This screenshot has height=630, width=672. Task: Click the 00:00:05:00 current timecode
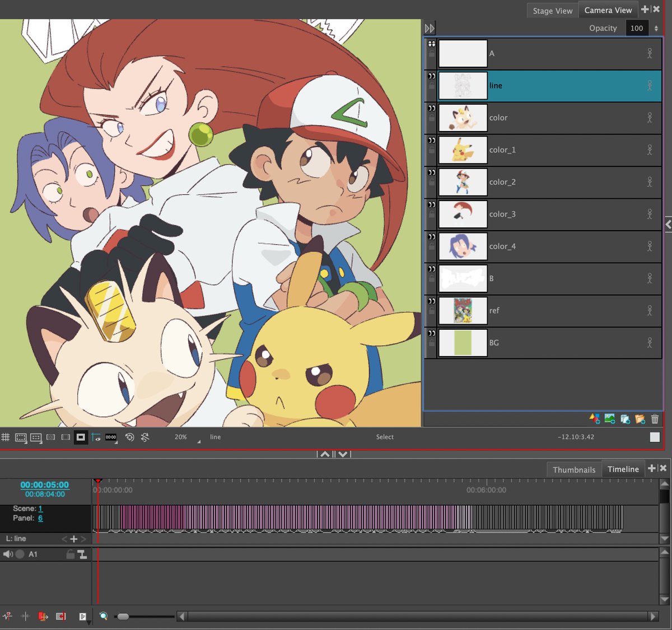coord(45,485)
